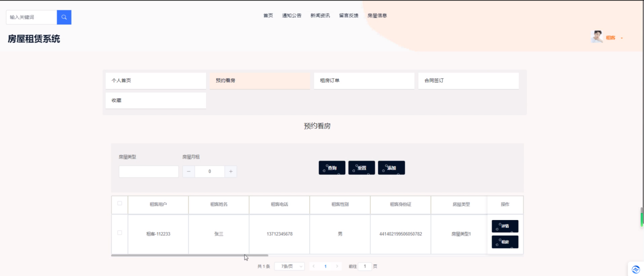Click the 租客电话 column header

[x=279, y=205]
